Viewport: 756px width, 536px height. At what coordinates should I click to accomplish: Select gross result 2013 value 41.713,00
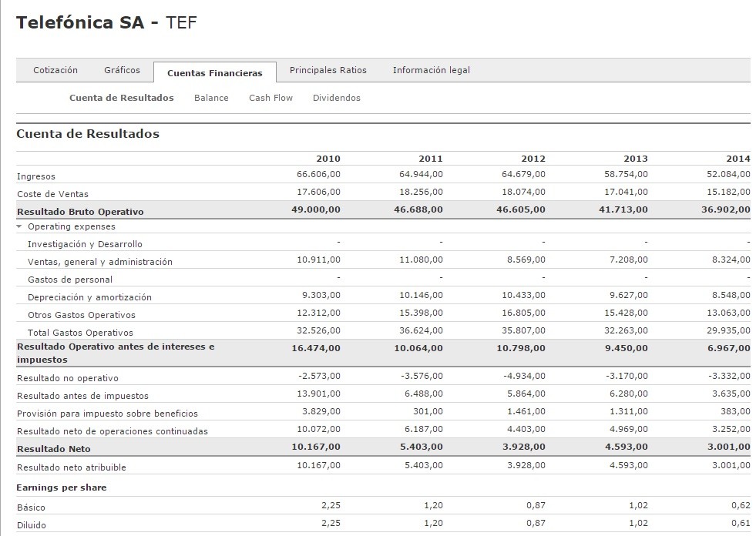(x=623, y=209)
